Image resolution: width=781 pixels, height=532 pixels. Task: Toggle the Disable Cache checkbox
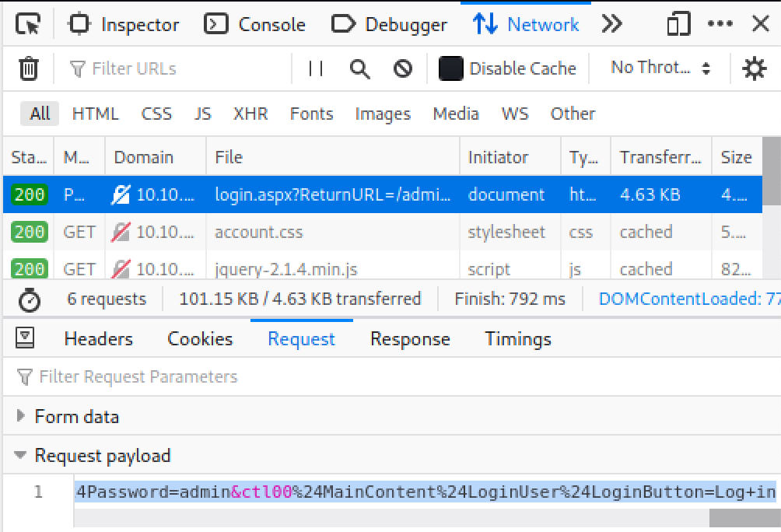coord(450,68)
